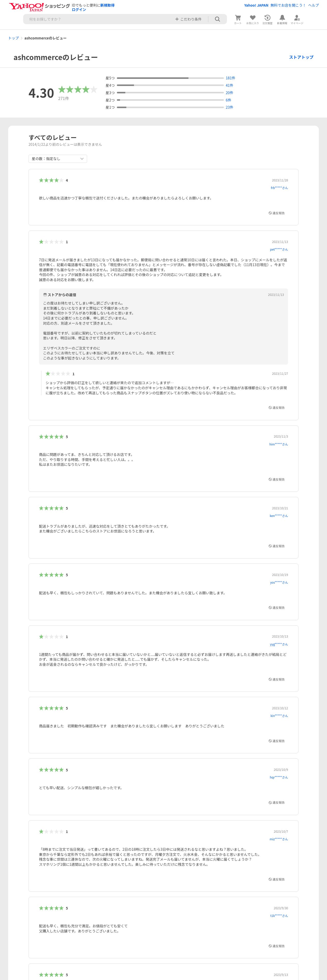Screen dimensions: 327x980
Task: Go to トップ breadcrumb
Action: pos(13,38)
